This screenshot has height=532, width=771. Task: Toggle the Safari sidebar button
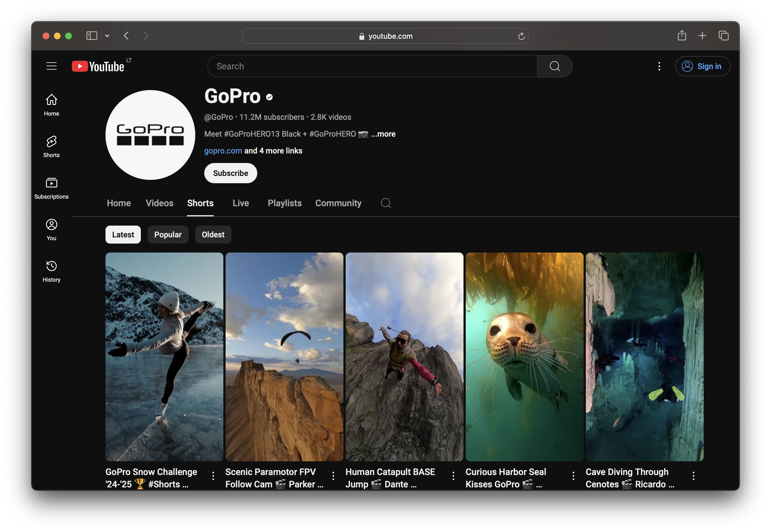pos(91,36)
